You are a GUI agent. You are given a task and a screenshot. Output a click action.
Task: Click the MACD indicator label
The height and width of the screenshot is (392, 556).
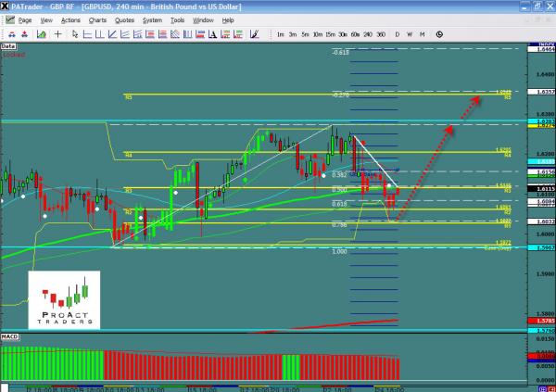click(x=10, y=334)
